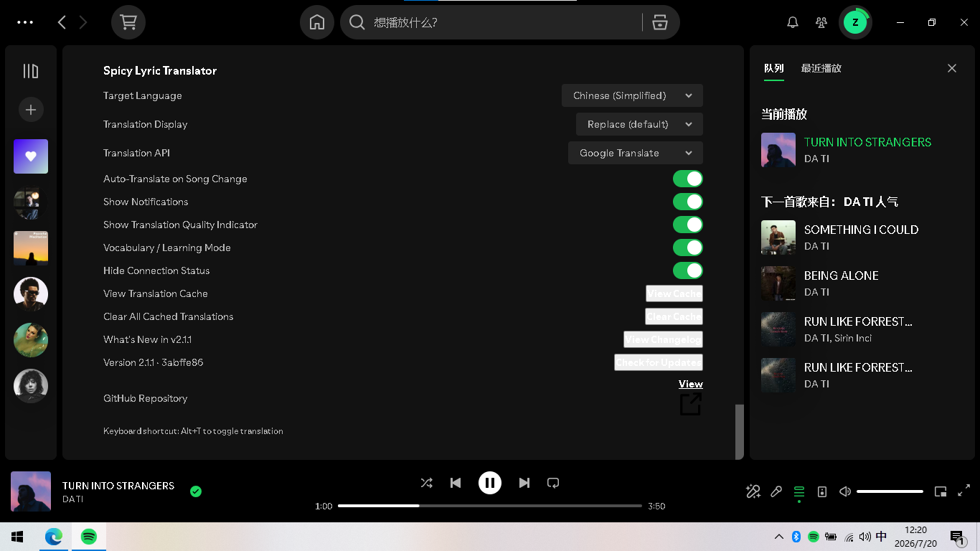Open the green Z profile avatar
Screen dimensions: 980x551
coord(855,22)
